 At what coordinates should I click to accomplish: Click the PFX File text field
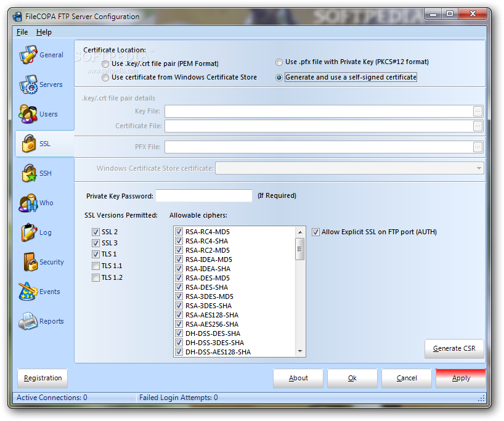point(319,147)
